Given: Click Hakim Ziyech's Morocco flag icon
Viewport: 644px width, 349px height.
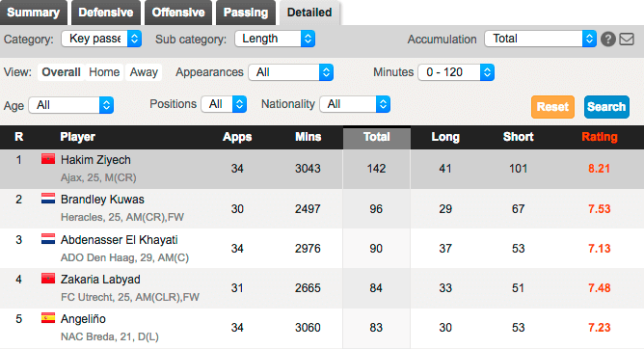Looking at the screenshot, I should (48, 159).
